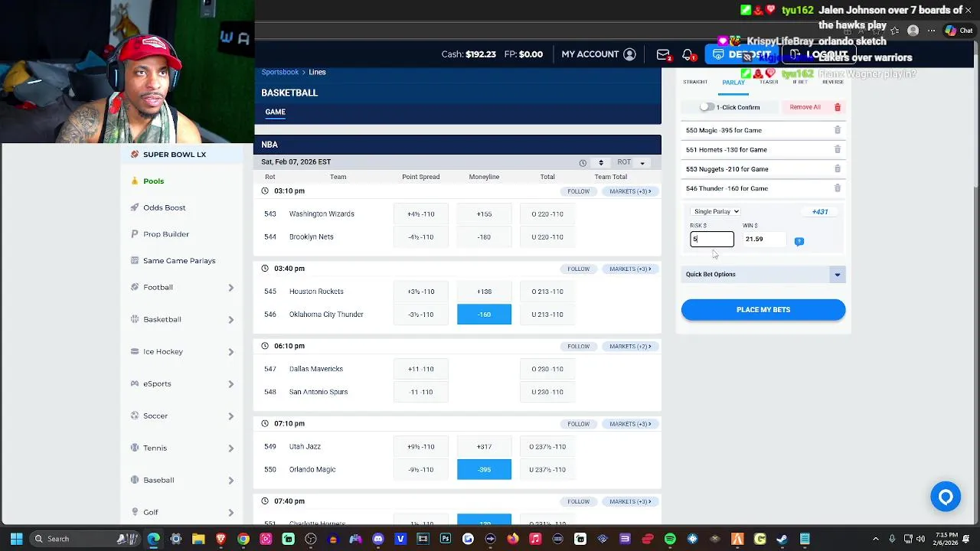Switch to the Straight bet tab

[x=695, y=82]
